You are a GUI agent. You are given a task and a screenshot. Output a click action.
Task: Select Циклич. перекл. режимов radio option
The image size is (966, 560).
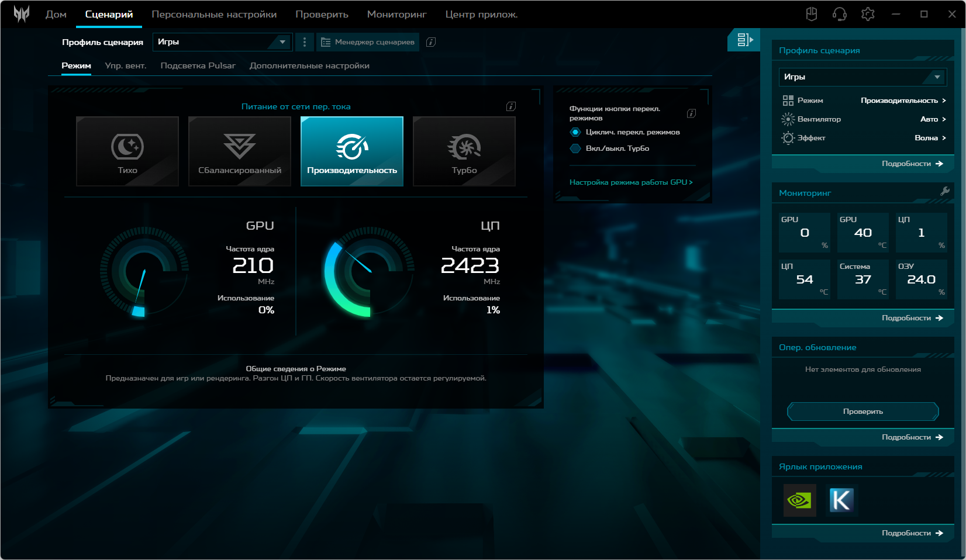[575, 132]
